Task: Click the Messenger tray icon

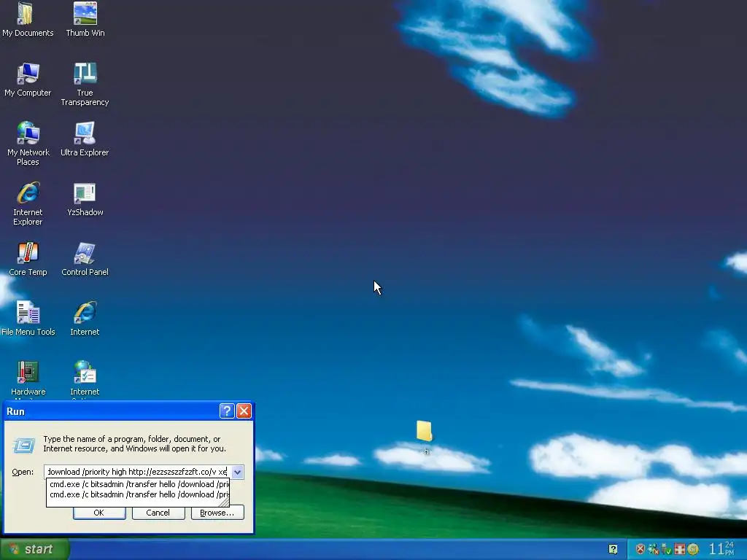Action: tap(654, 549)
